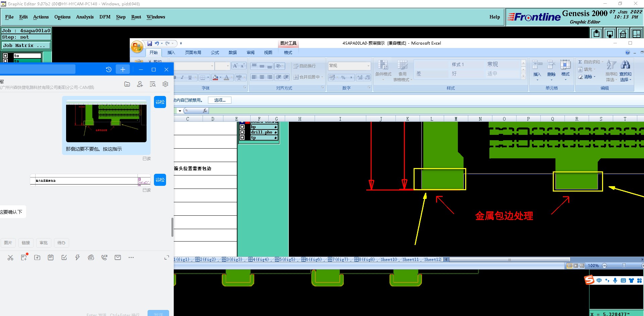Click Excel Fill Color paint bucket
The width and height of the screenshot is (644, 316).
[x=215, y=77]
